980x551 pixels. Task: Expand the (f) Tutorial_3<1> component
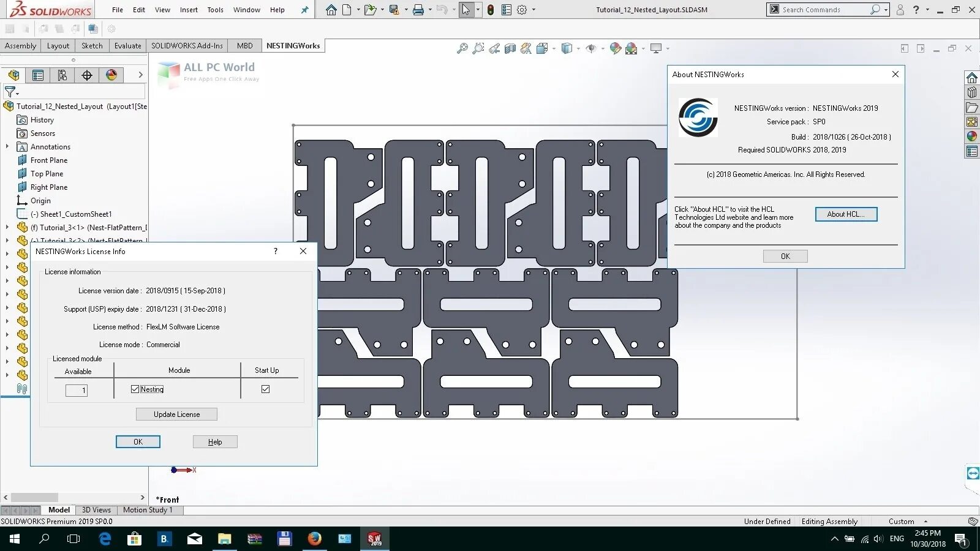(x=7, y=228)
